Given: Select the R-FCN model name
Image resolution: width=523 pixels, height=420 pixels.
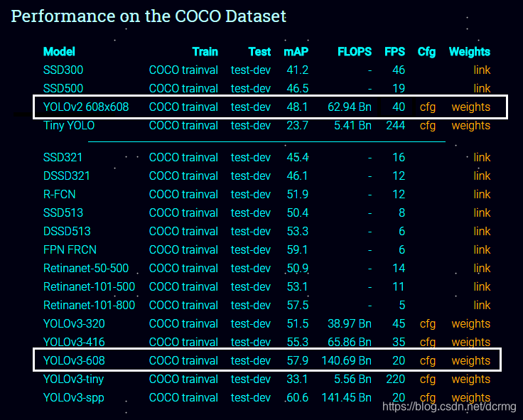Looking at the screenshot, I should [60, 194].
